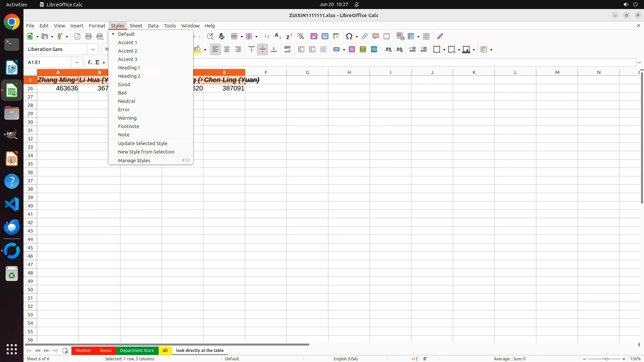Expand the Name Box dropdown

77,62
